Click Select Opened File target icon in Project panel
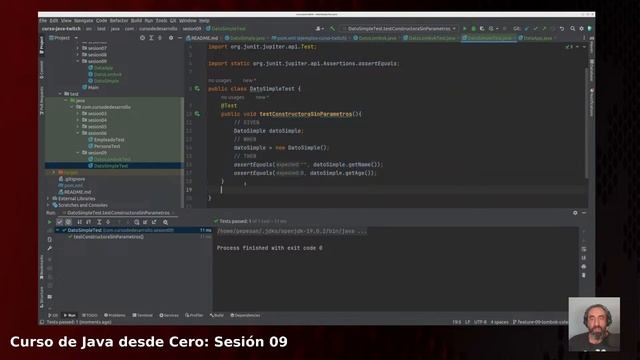Viewport: 640px width, 360px height. tap(142, 38)
